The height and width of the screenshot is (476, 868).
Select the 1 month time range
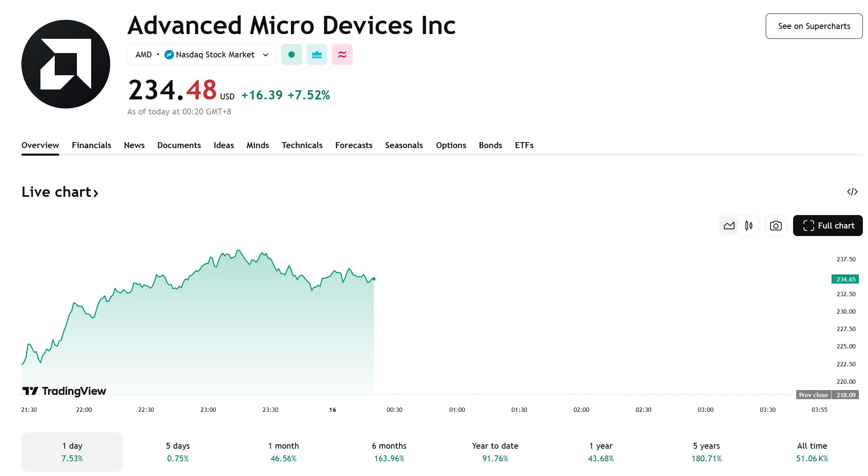click(x=283, y=452)
